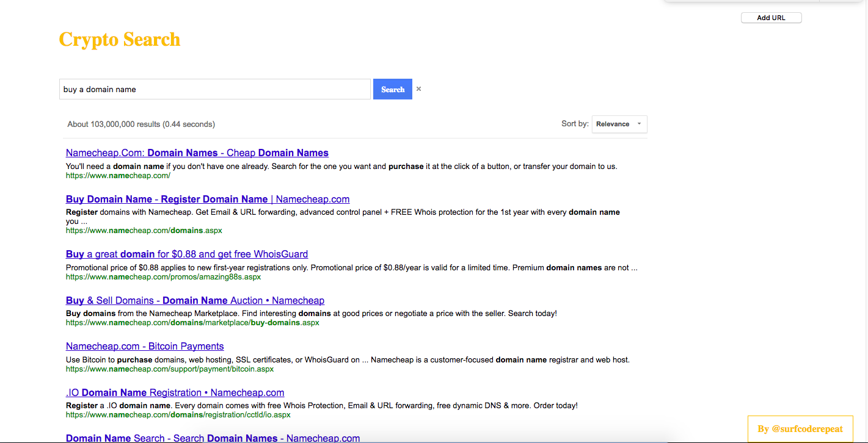Click the https://www.namecheap.com/ URL text
This screenshot has height=443, width=868.
pos(118,176)
